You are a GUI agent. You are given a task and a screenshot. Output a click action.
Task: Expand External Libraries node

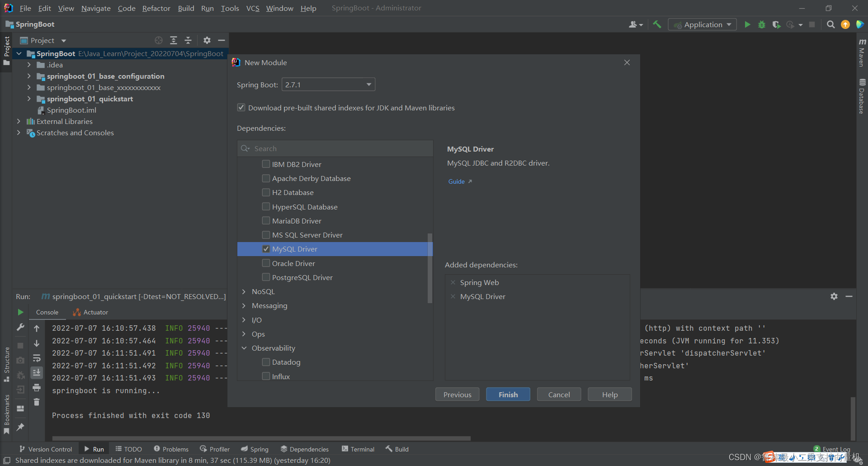click(x=19, y=121)
